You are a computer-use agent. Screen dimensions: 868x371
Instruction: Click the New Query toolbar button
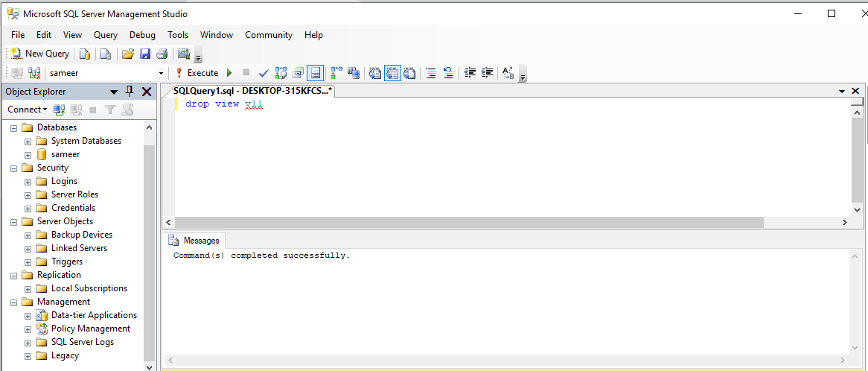point(40,54)
